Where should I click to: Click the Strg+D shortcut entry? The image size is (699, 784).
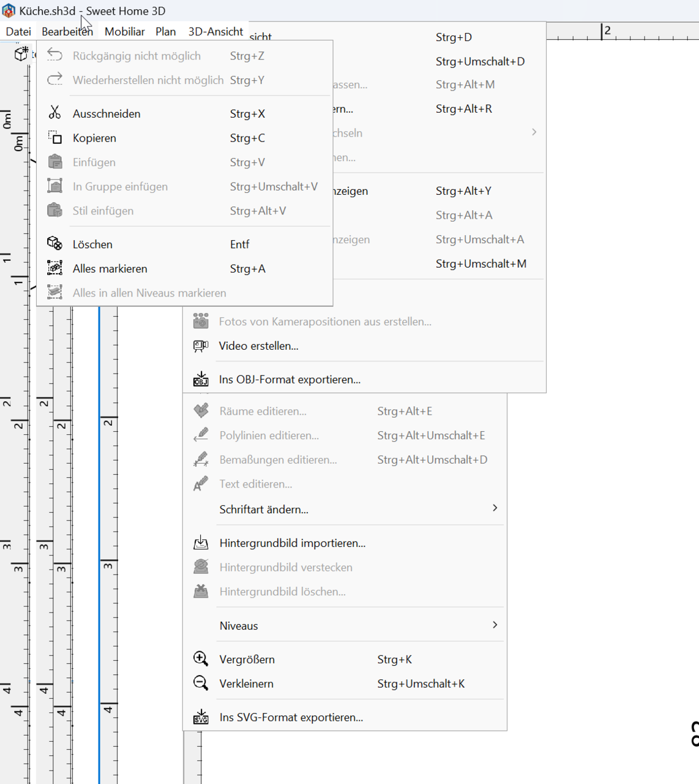click(x=454, y=37)
